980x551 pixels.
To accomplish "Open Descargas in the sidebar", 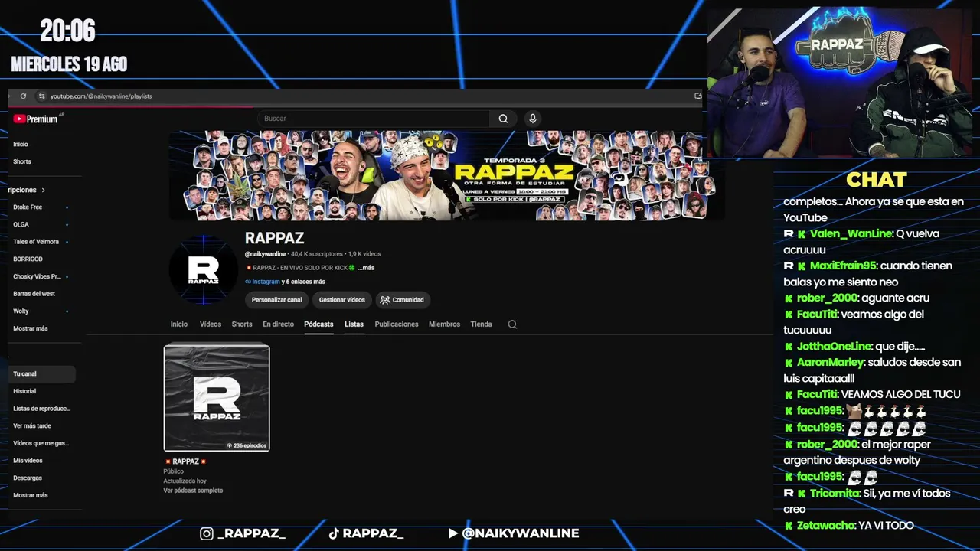I will coord(28,478).
